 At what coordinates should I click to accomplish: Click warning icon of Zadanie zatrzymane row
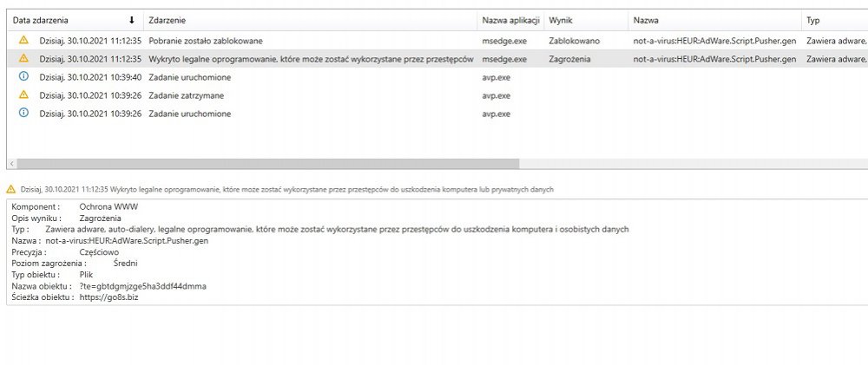point(23,95)
